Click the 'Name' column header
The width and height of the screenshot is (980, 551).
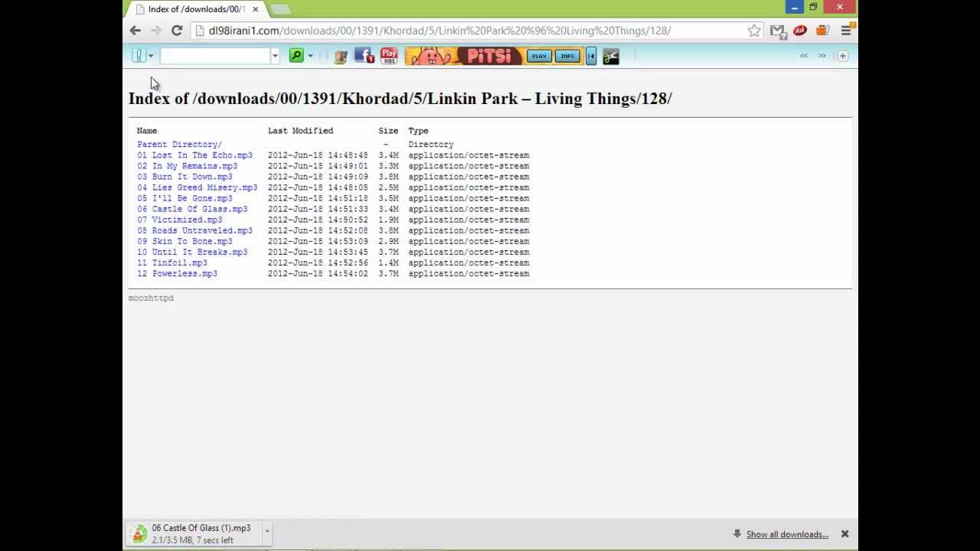147,131
